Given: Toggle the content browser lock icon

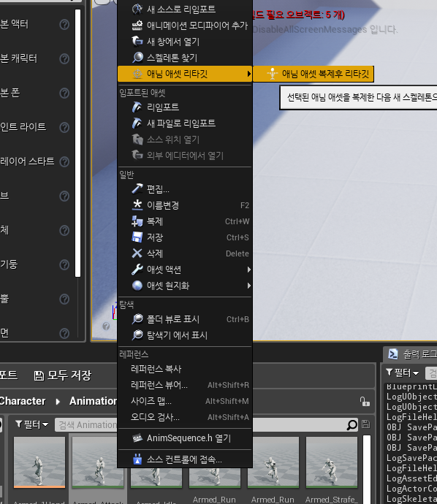Looking at the screenshot, I should pos(365,401).
